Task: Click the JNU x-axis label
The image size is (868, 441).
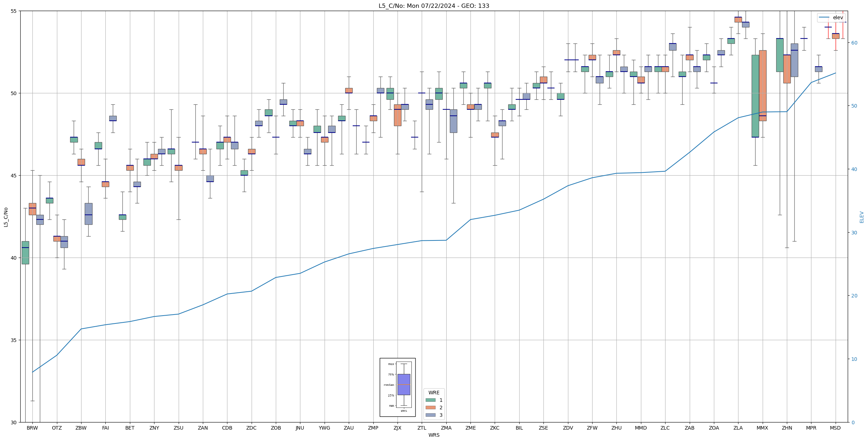Action: (x=300, y=428)
